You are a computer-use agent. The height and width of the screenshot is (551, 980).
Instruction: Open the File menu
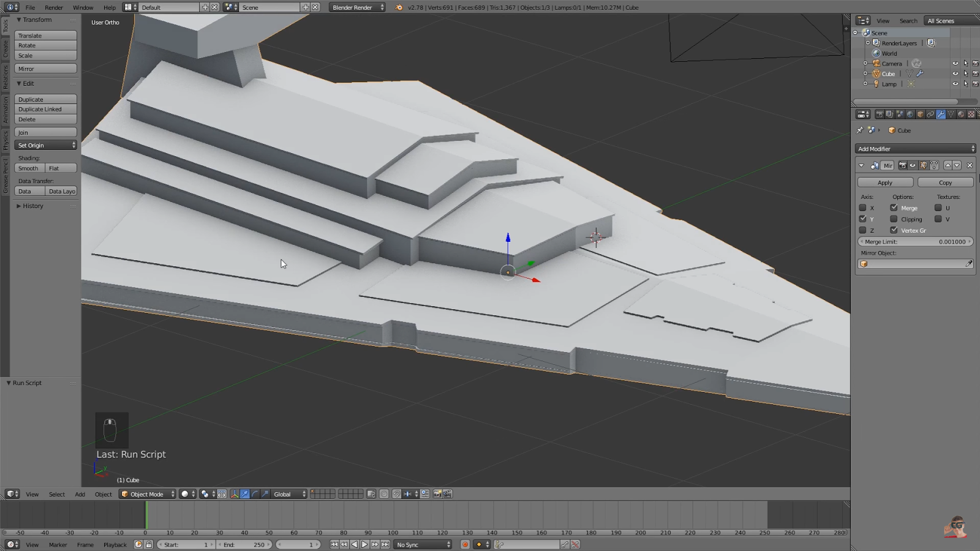click(x=30, y=7)
